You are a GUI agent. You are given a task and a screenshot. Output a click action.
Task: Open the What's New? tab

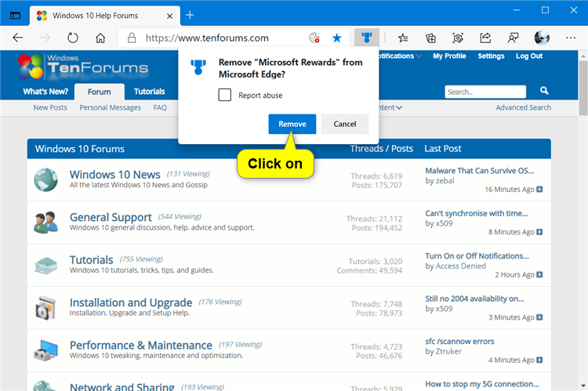(45, 92)
